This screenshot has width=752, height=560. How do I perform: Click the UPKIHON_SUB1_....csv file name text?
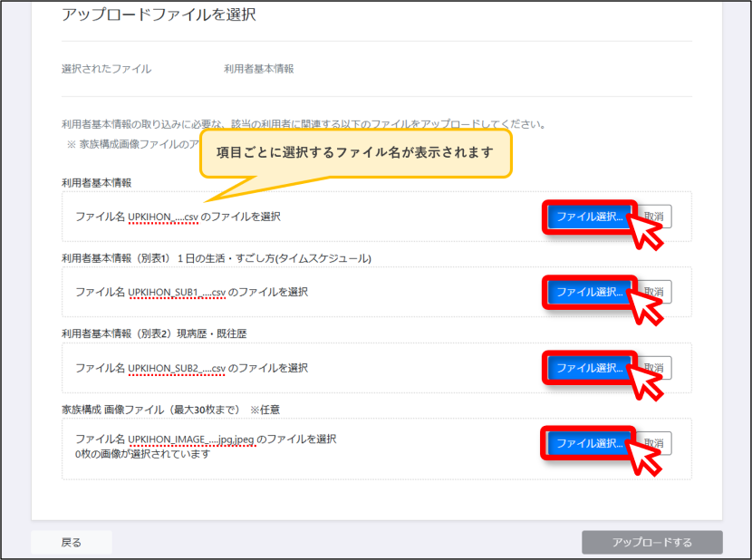177,293
